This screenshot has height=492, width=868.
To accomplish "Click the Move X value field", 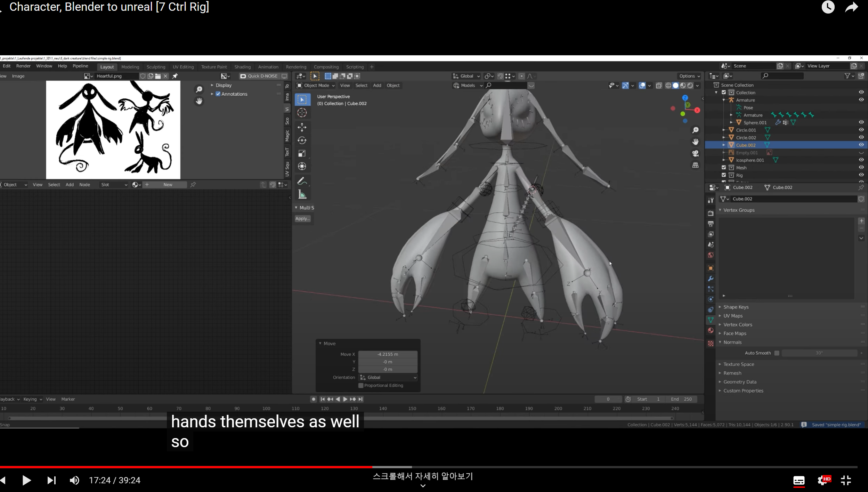I will coord(388,354).
